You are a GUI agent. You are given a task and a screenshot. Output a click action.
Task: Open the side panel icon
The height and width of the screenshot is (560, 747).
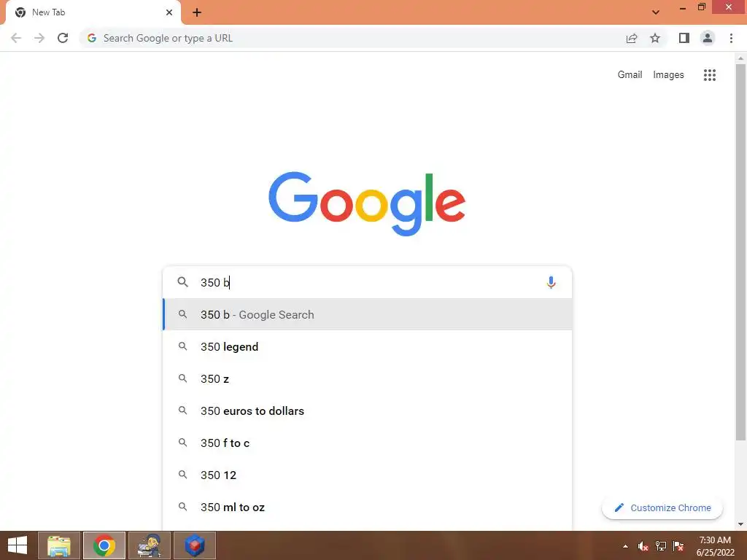pos(684,38)
